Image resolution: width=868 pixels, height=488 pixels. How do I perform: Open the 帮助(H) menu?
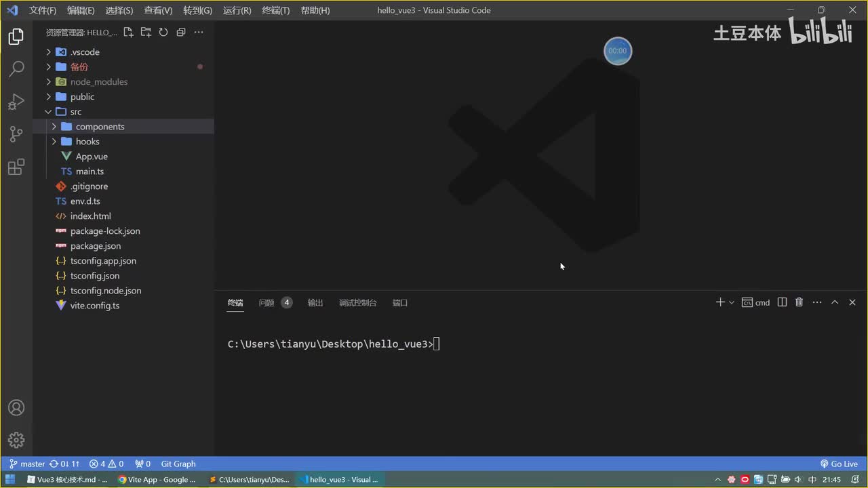point(315,10)
